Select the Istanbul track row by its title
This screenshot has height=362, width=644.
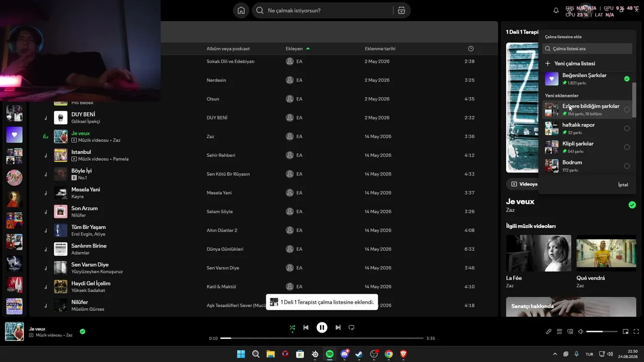(81, 152)
